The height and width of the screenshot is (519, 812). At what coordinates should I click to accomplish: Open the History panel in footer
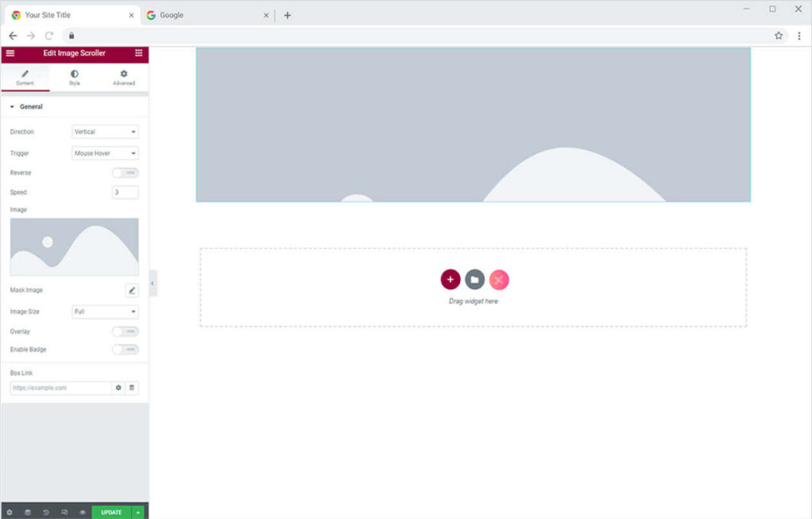coord(46,513)
